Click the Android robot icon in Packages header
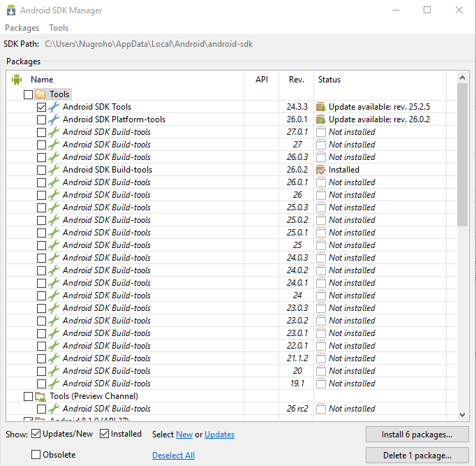Viewport: 476px width, 466px height. (17, 80)
